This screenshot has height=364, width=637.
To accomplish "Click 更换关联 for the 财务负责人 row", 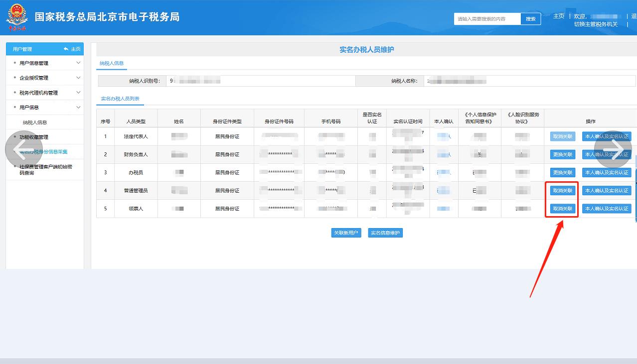I will pos(562,154).
